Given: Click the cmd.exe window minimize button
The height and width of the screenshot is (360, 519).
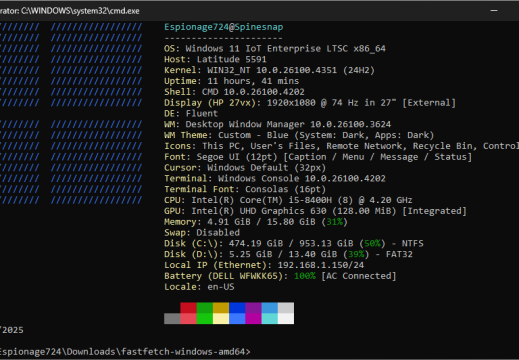Looking at the screenshot, I should tap(494, 11).
